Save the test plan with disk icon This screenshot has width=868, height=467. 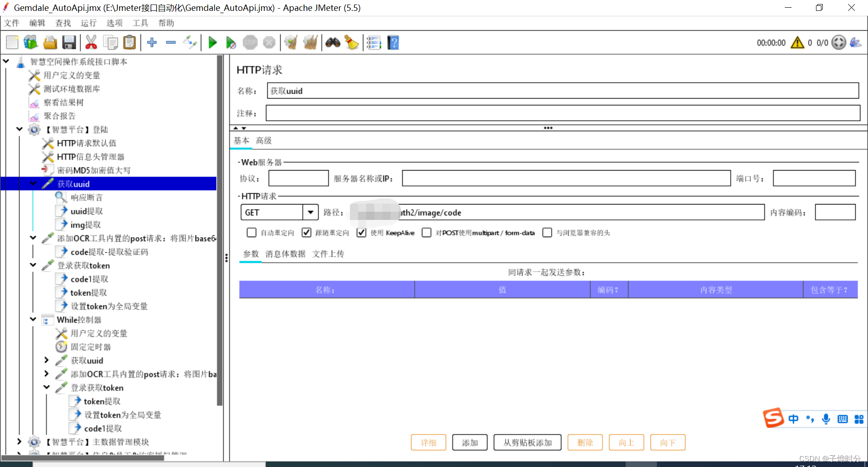pos(69,42)
